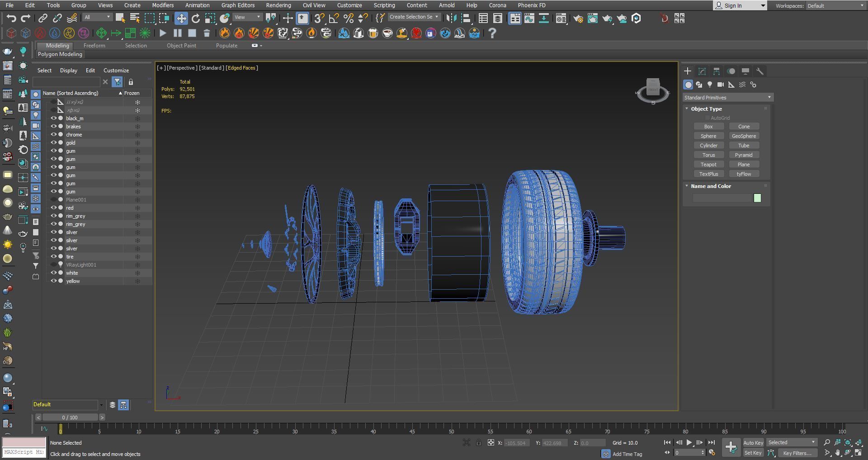Open the Workspaces Default dropdown
Viewport: 868px width, 460px height.
836,5
